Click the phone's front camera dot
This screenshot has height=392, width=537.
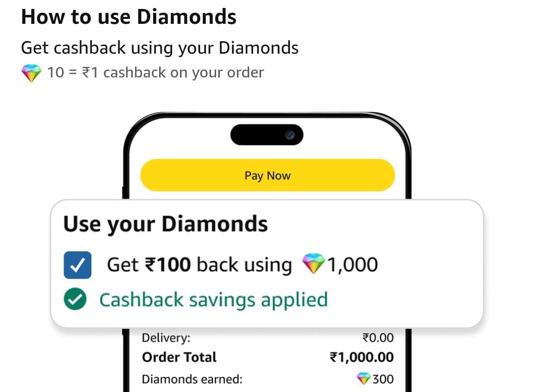pyautogui.click(x=290, y=135)
